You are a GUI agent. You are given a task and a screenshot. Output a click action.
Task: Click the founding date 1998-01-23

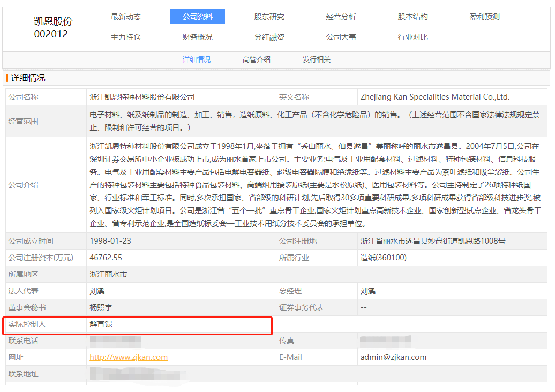(x=110, y=241)
